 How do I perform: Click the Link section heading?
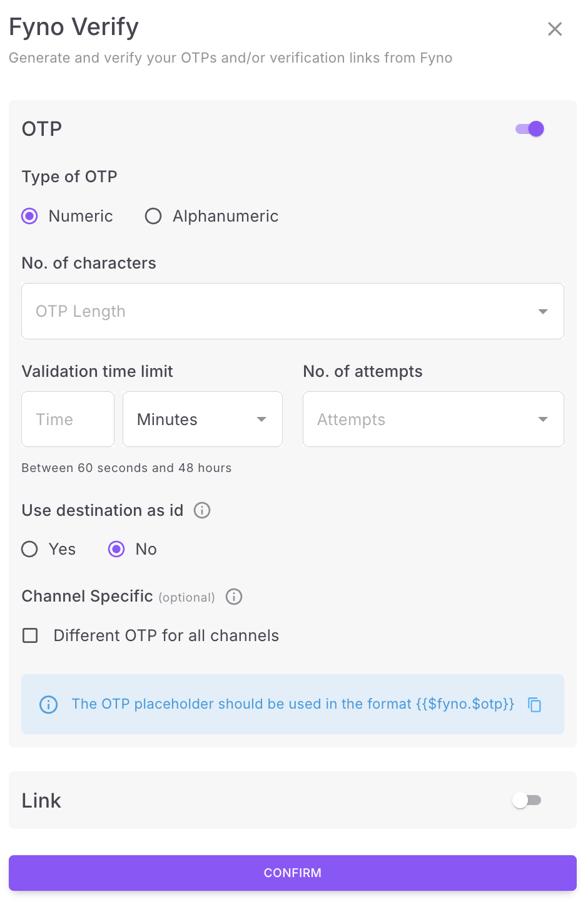pyautogui.click(x=41, y=801)
